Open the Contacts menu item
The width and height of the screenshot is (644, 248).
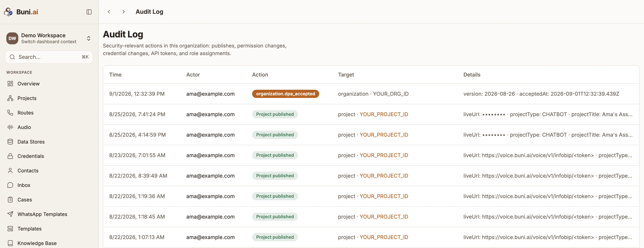click(49, 171)
